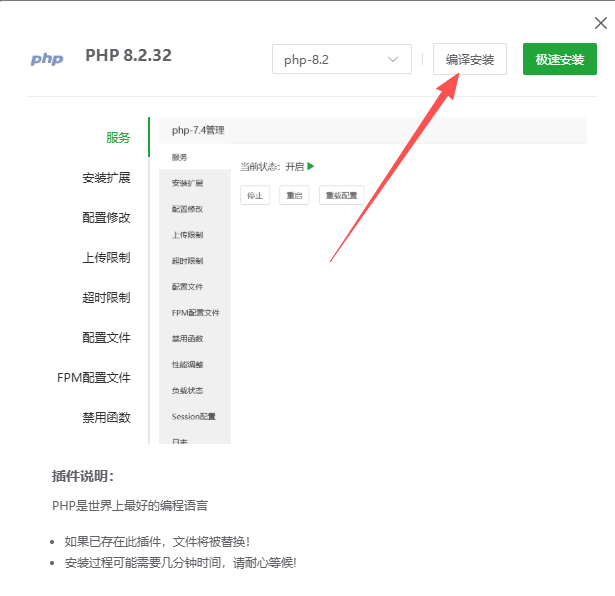
Task: Open the 配置文件 menu item
Action: click(106, 338)
